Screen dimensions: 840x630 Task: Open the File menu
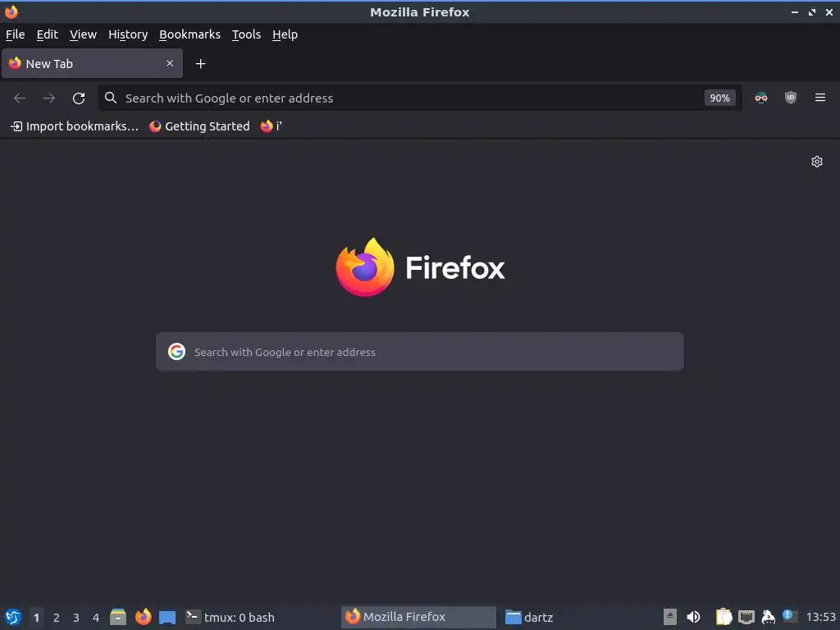[x=15, y=34]
